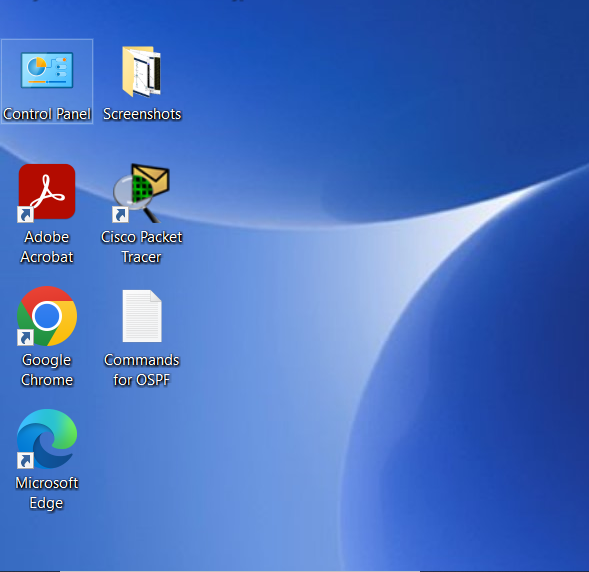The height and width of the screenshot is (572, 589).
Task: Click the "Control Panel" text label
Action: [47, 114]
